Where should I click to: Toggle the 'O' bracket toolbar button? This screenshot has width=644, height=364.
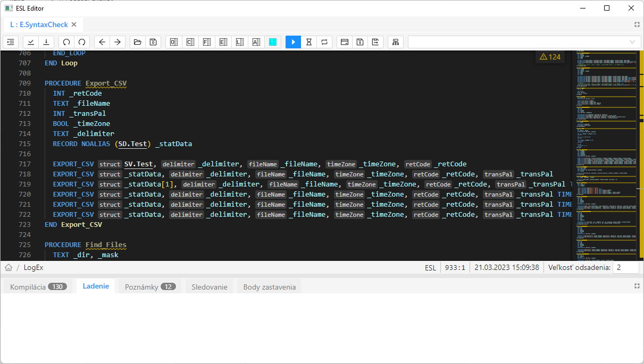[x=173, y=42]
